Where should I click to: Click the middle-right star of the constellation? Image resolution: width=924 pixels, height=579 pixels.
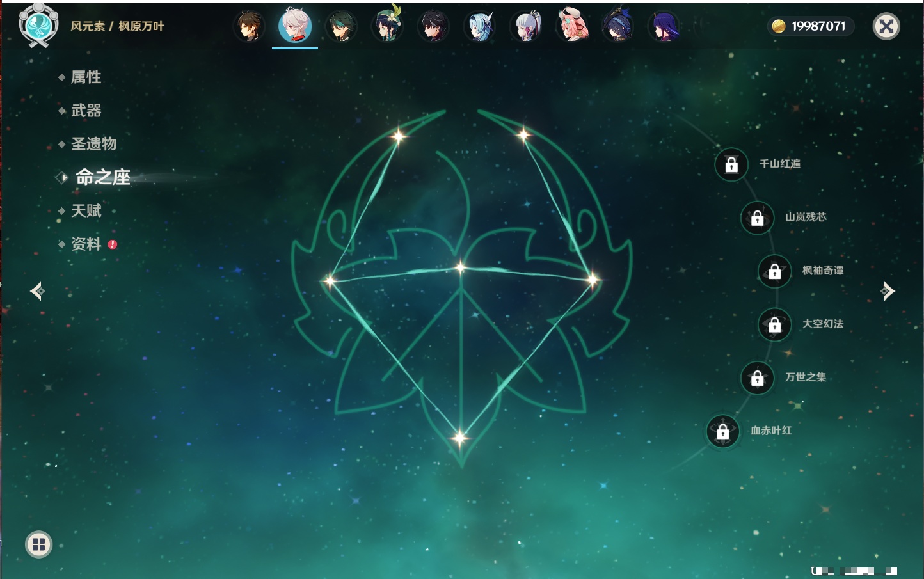click(x=593, y=279)
